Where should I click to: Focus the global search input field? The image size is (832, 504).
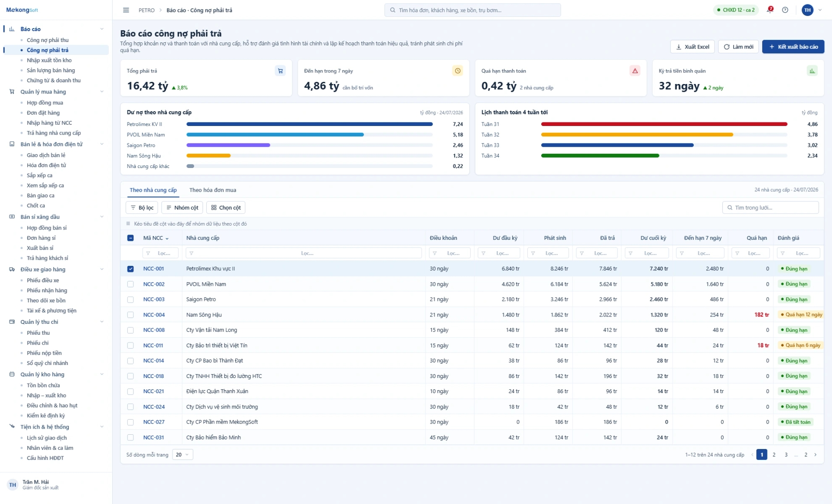tap(472, 10)
